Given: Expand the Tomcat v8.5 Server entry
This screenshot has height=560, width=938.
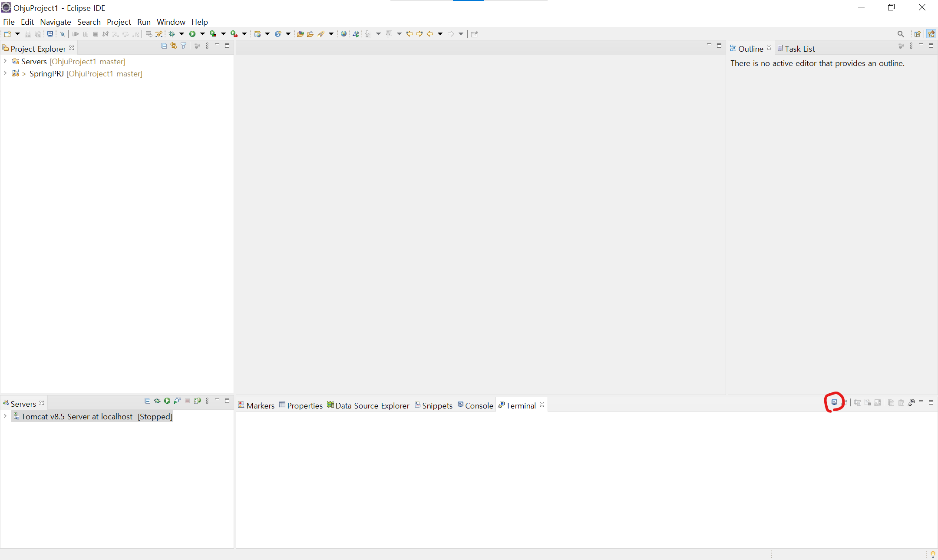Looking at the screenshot, I should tap(5, 416).
